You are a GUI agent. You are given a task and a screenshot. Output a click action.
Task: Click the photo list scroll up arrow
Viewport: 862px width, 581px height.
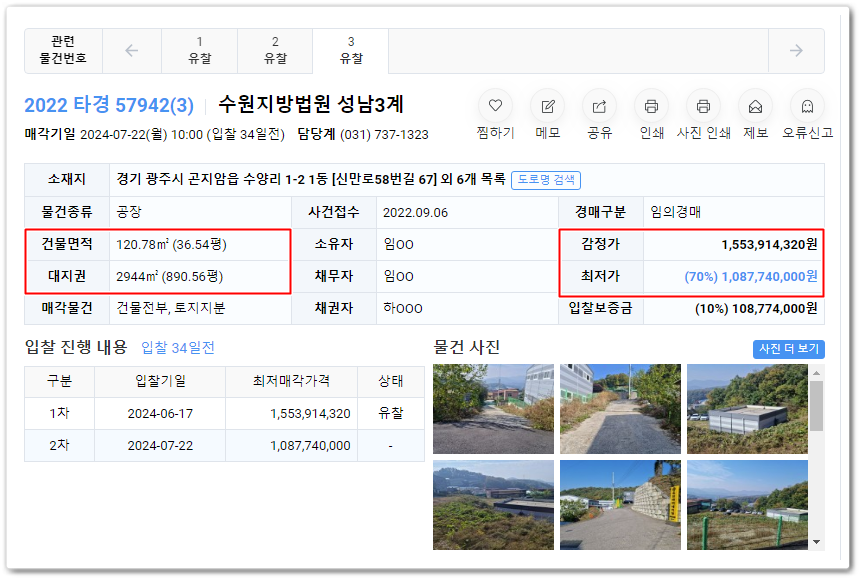[816, 373]
